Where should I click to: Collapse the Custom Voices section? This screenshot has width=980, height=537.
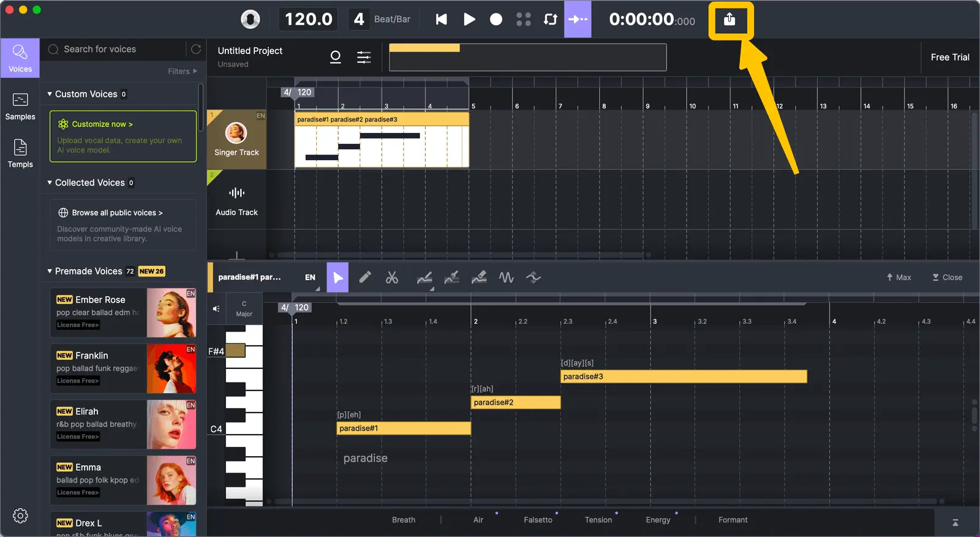click(50, 94)
